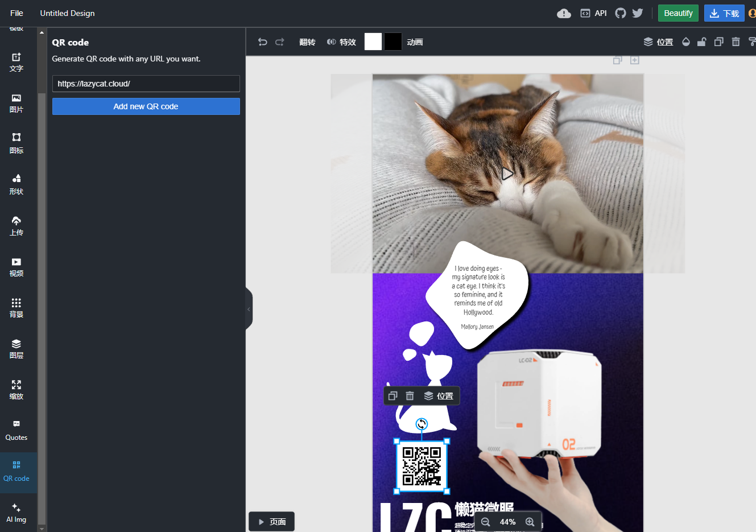Click the QR code URL input field

tap(146, 84)
